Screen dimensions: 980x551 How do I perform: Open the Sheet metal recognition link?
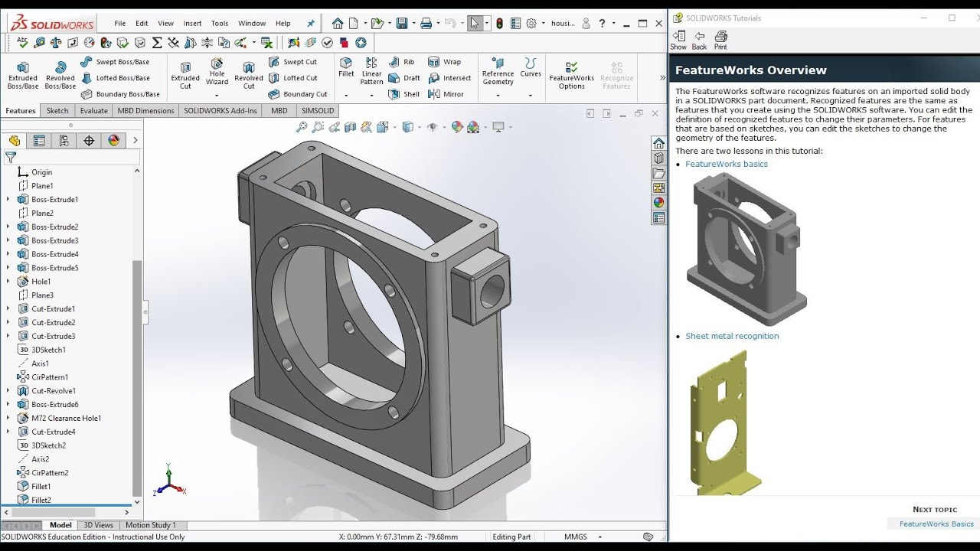pos(732,336)
